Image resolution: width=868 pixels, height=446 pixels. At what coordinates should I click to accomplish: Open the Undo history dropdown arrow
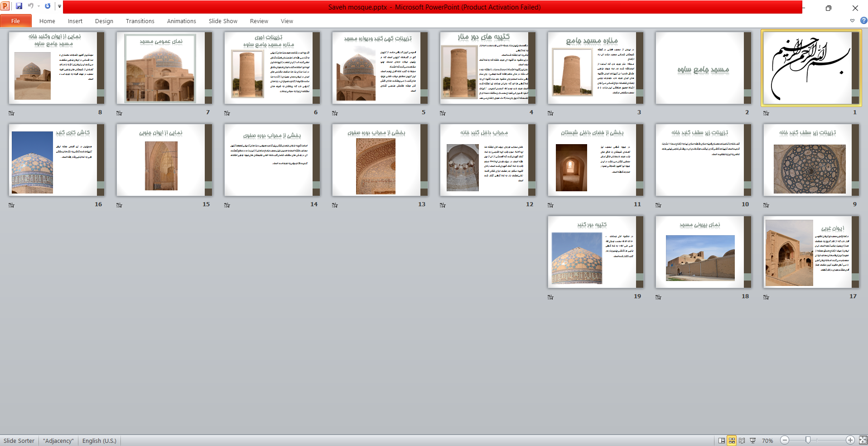tap(39, 6)
